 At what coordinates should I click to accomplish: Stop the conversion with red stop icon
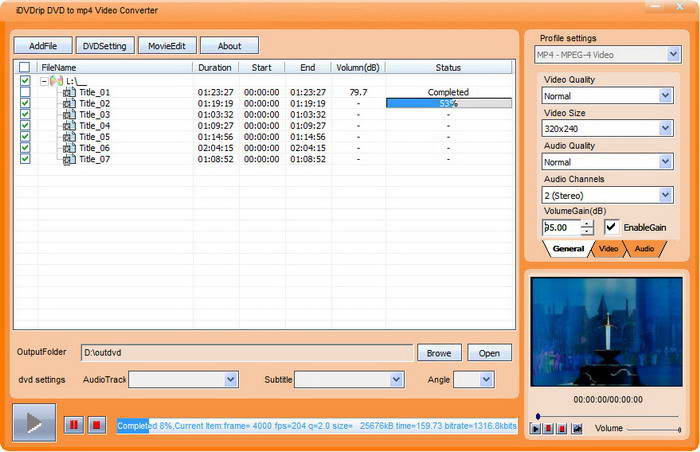(x=96, y=425)
